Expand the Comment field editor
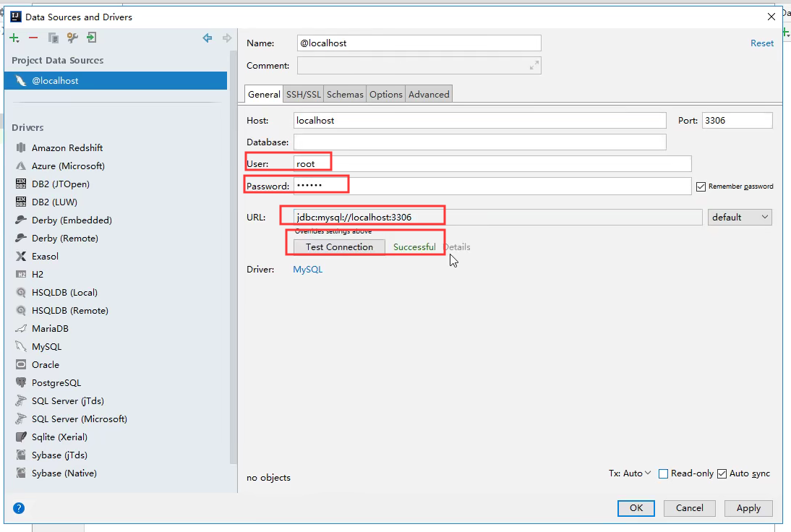791x532 pixels. coord(534,66)
